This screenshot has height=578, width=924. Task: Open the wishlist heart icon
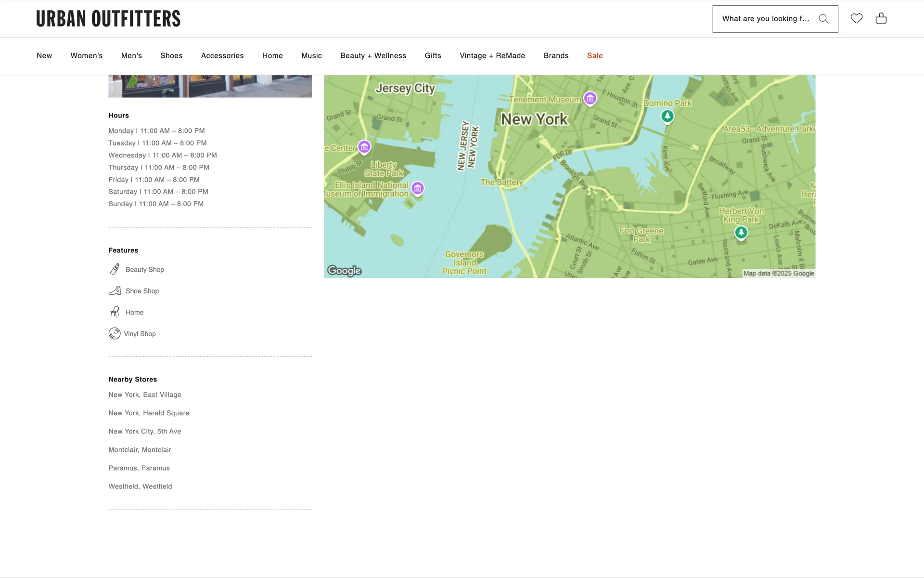pyautogui.click(x=857, y=18)
